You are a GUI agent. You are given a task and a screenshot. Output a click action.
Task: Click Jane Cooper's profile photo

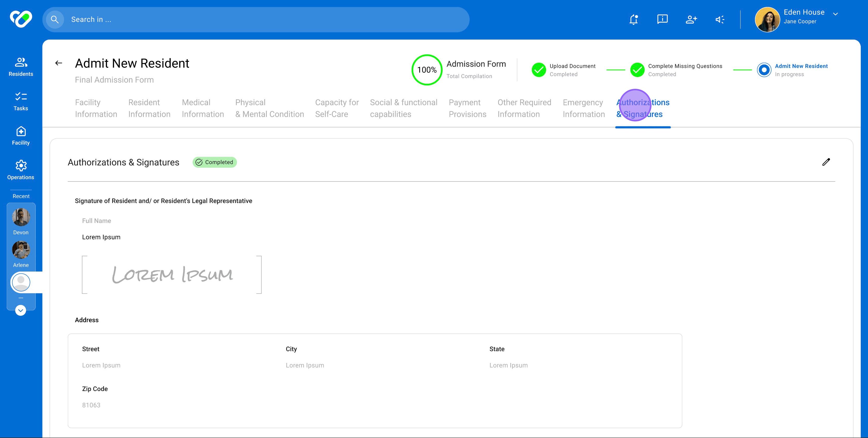(x=767, y=20)
